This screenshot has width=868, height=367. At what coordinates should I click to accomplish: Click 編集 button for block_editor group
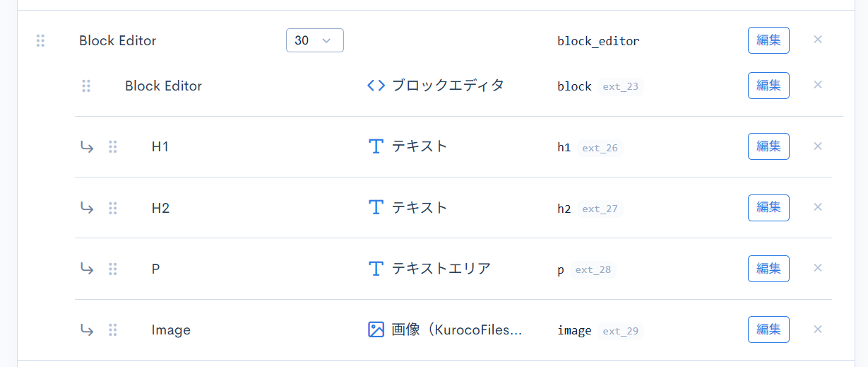point(768,40)
